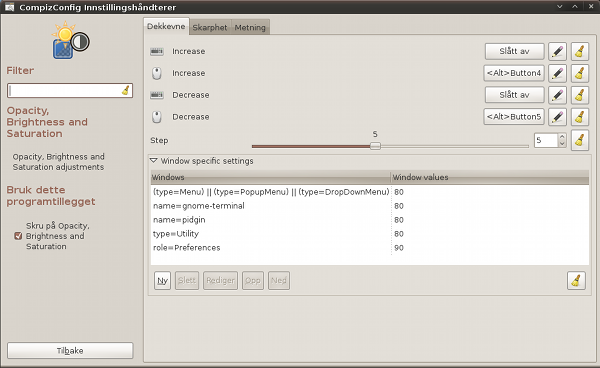
Task: Reset the Step value with broom icon
Action: [x=580, y=140]
